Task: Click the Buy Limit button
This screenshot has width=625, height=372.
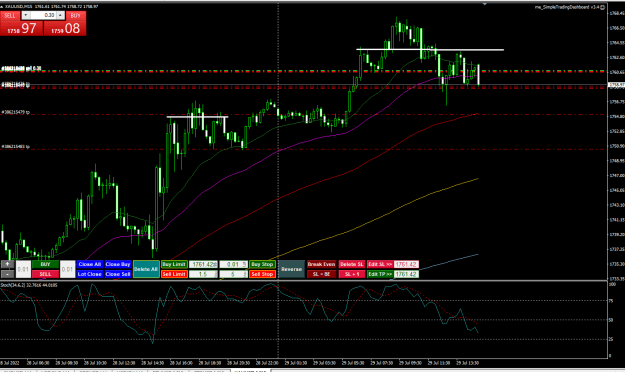Action: coord(174,264)
